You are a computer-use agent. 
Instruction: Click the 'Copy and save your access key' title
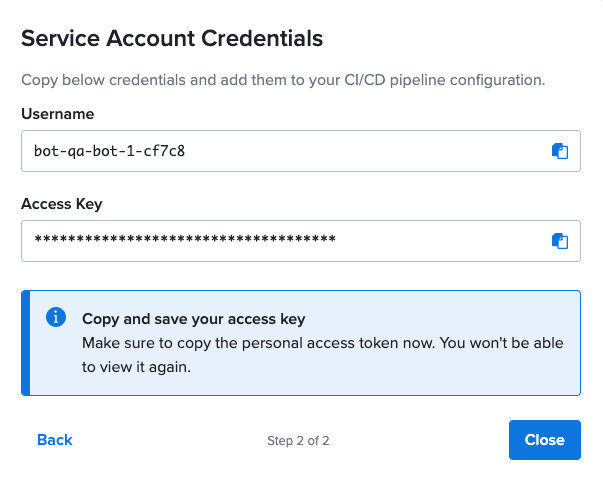tap(193, 319)
